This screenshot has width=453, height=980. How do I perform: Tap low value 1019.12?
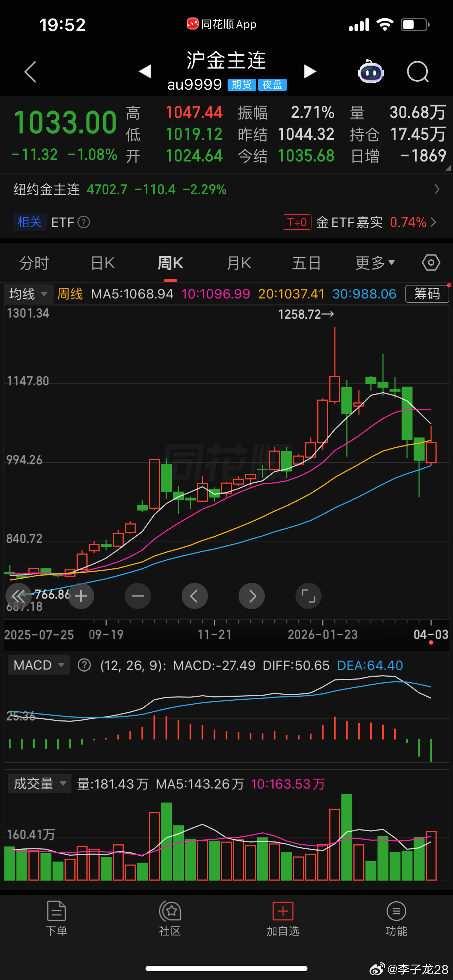point(194,134)
